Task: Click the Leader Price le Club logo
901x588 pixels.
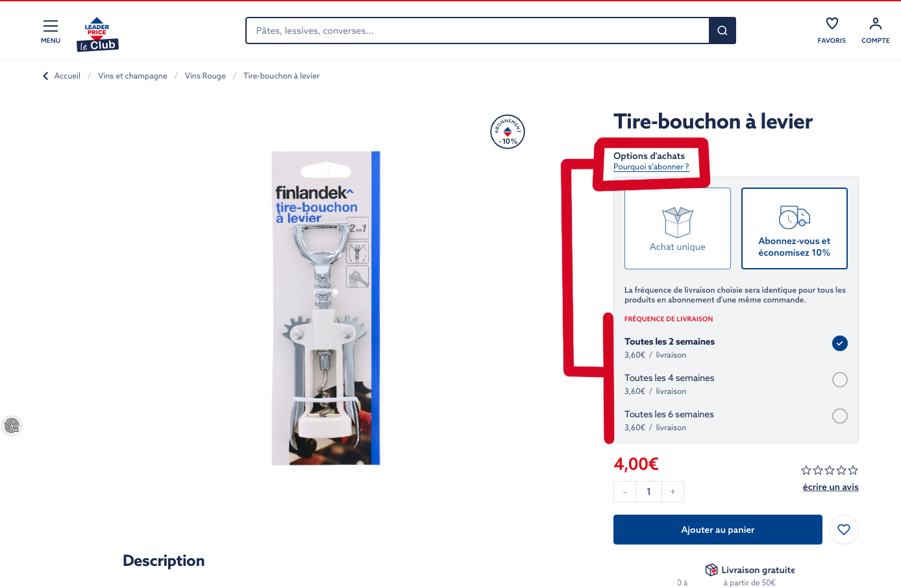Action: tap(97, 34)
